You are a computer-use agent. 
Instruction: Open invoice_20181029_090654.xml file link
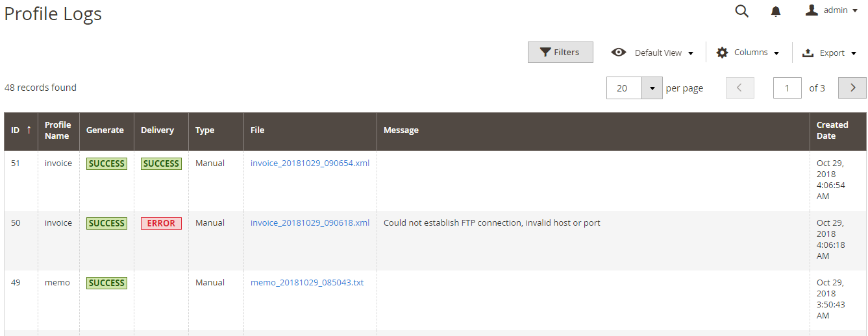(310, 163)
